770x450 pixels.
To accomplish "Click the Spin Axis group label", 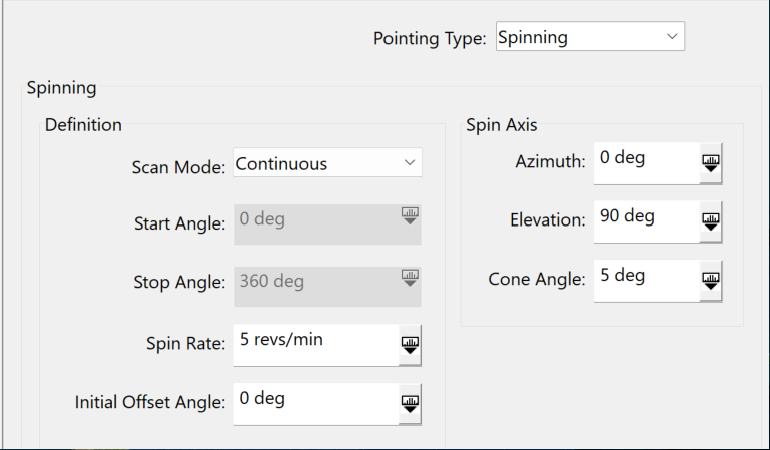I will tap(501, 125).
